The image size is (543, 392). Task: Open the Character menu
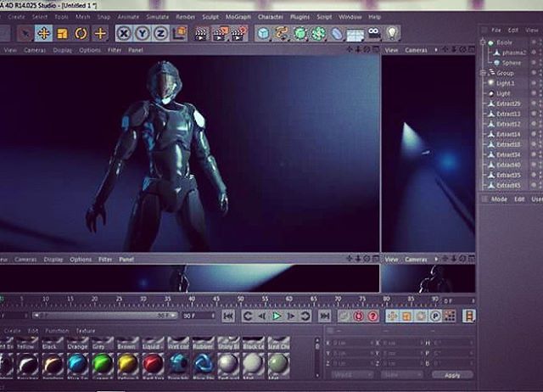[270, 17]
